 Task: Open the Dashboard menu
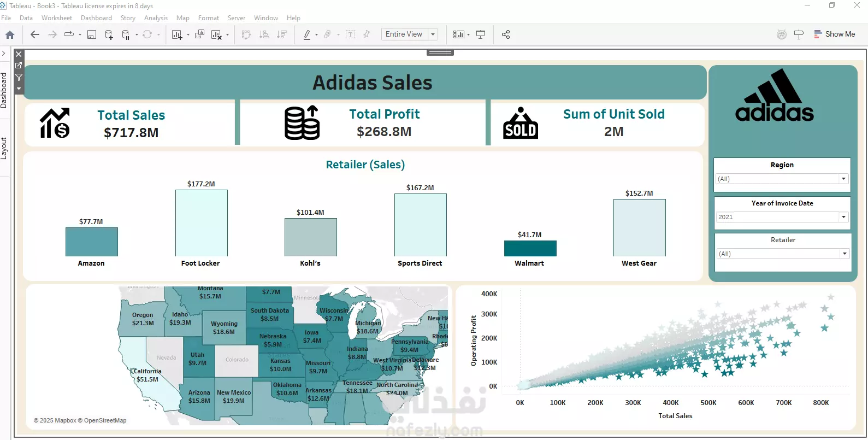(96, 18)
